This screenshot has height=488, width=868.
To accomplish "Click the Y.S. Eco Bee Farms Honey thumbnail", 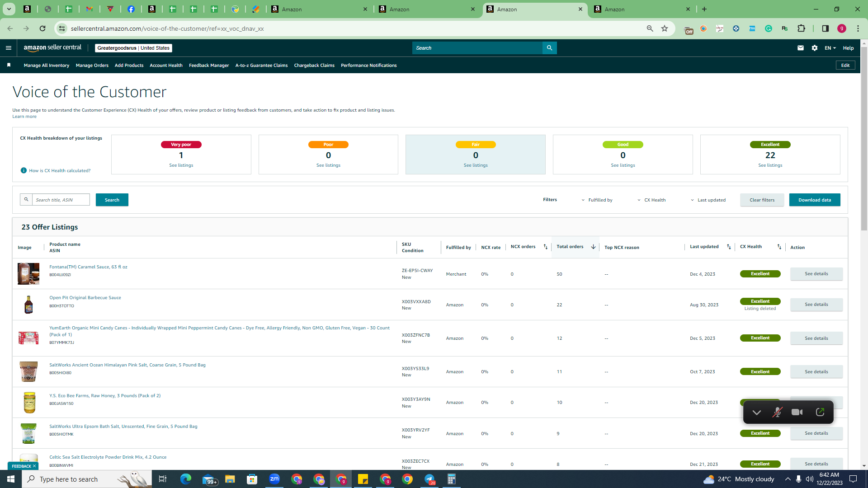I will tap(29, 402).
